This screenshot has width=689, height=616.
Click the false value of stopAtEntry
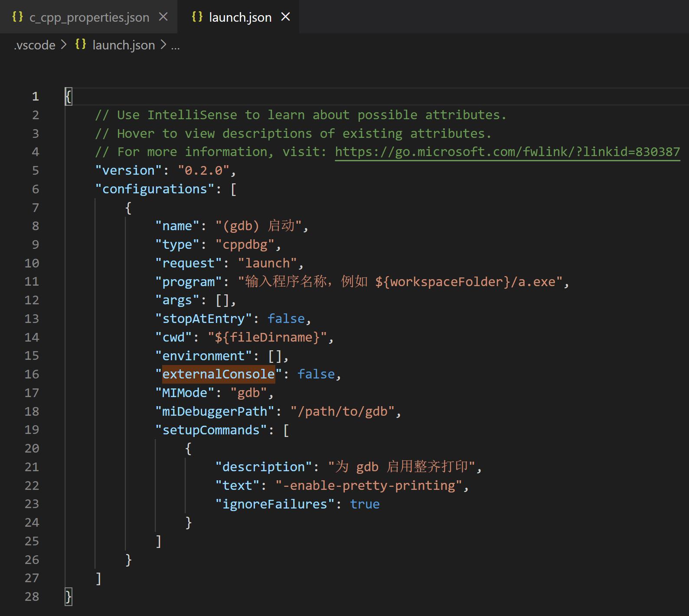(286, 319)
